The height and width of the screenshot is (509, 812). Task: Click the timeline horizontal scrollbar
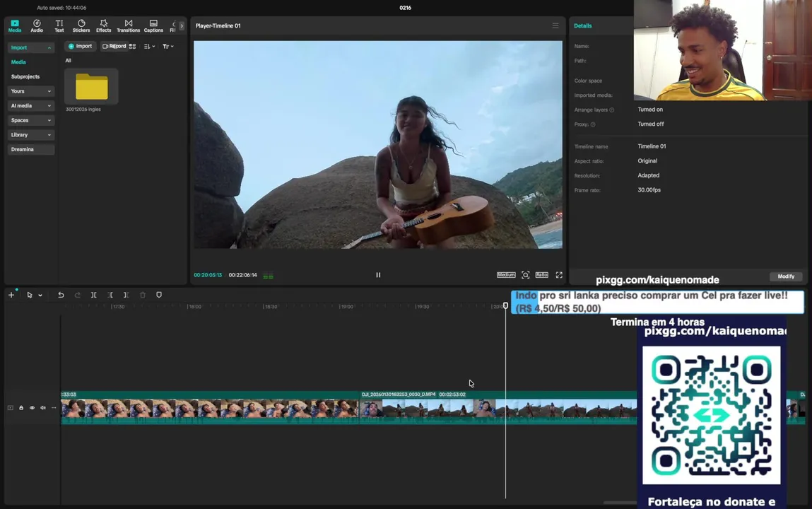(620, 502)
